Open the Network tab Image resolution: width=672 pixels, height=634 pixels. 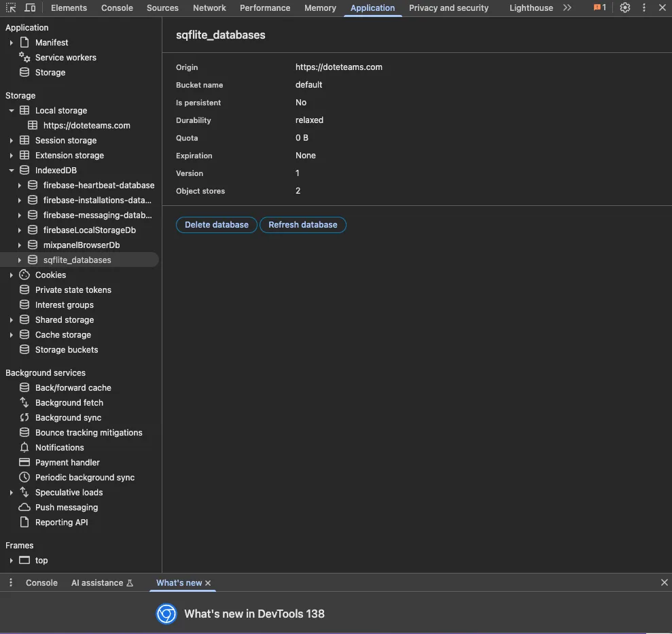pyautogui.click(x=209, y=7)
